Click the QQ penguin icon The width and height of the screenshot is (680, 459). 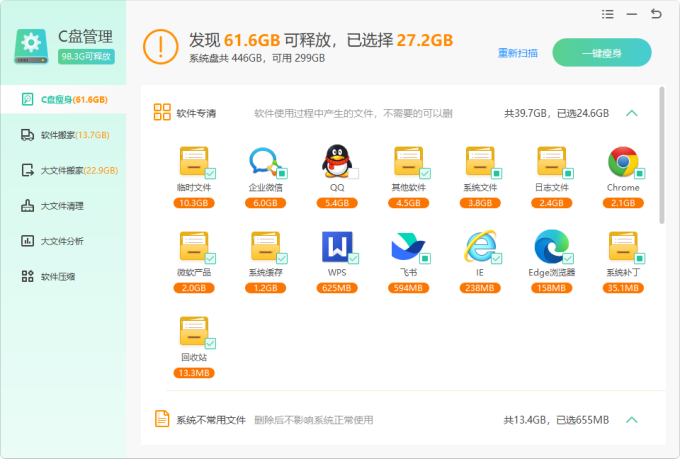[336, 161]
